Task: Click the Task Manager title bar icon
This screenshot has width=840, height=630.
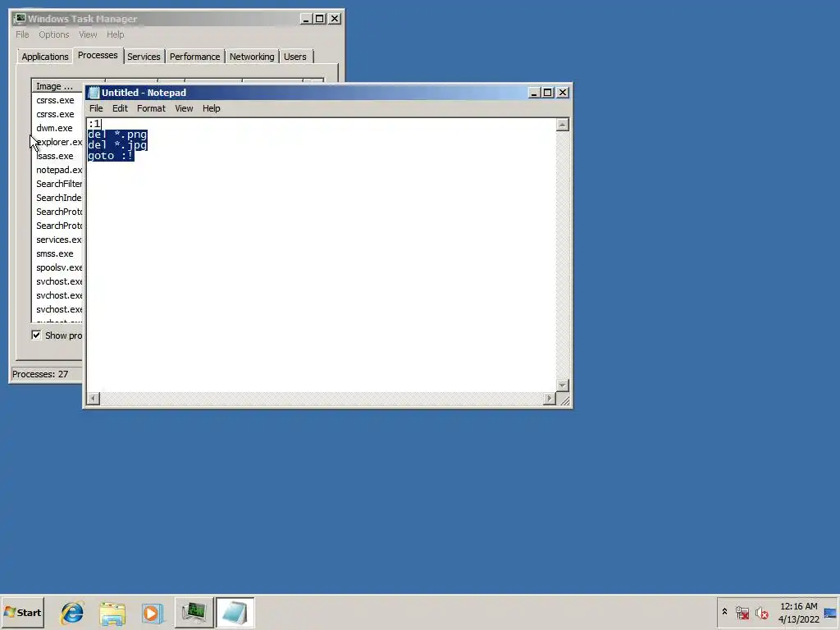Action: 20,19
